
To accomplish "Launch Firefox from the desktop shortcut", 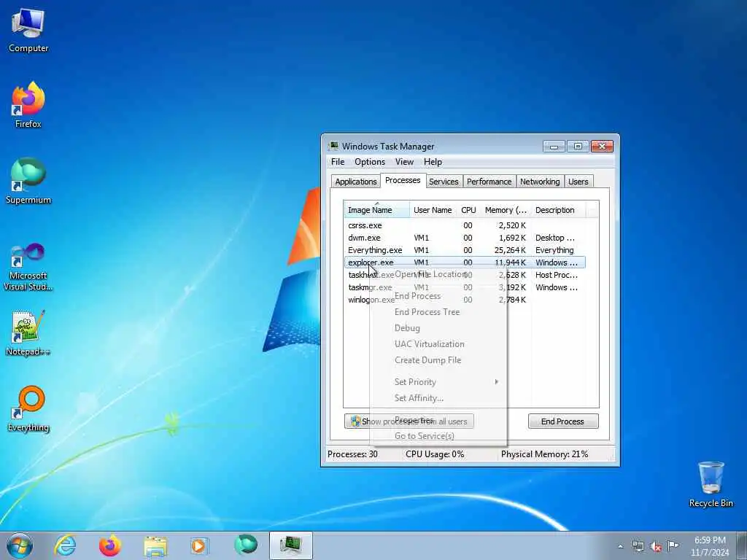I will point(28,105).
